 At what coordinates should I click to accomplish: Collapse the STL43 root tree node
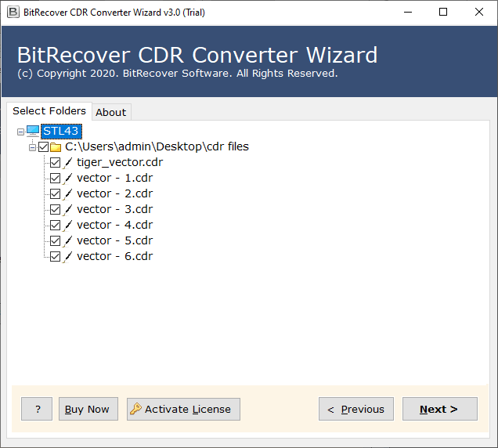(20, 132)
